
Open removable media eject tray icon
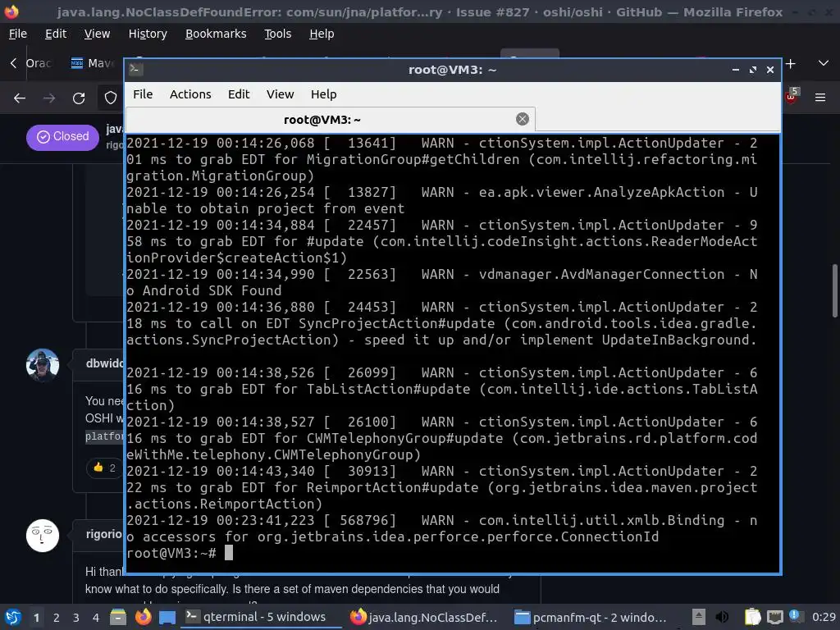pyautogui.click(x=699, y=617)
